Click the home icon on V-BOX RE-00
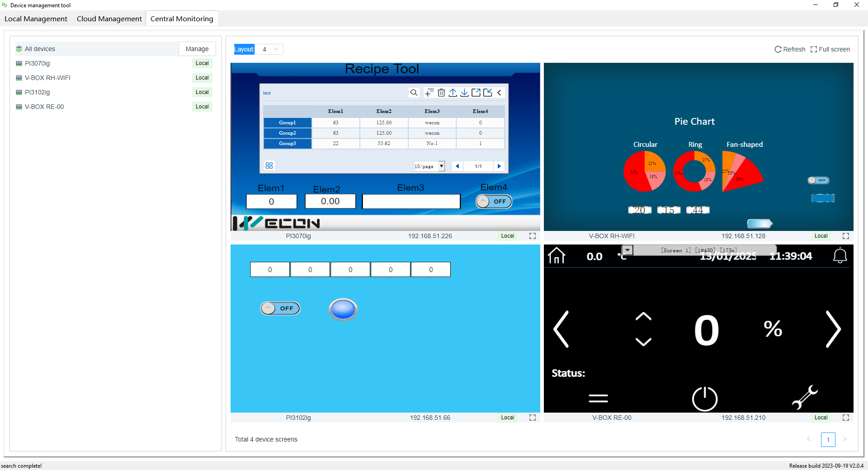The width and height of the screenshot is (868, 470). 557,256
